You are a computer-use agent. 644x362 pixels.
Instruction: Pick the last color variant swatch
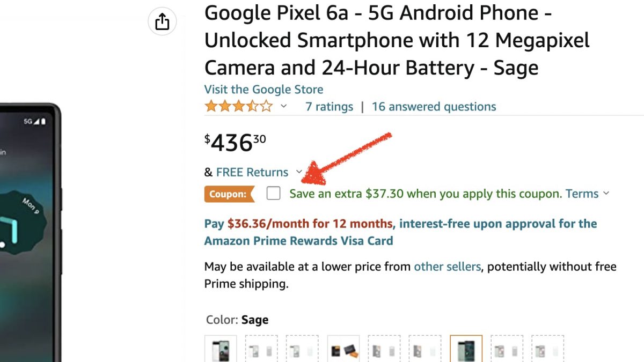coord(547,350)
